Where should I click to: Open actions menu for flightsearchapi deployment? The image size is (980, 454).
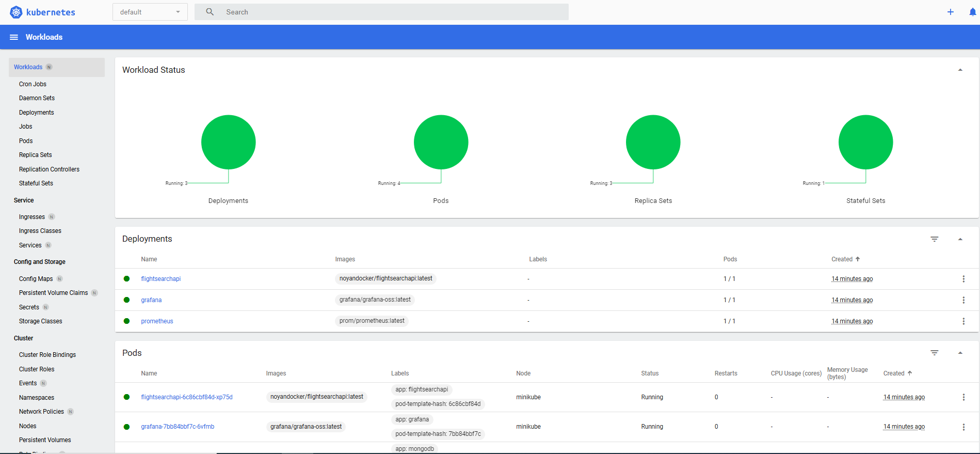pos(963,279)
